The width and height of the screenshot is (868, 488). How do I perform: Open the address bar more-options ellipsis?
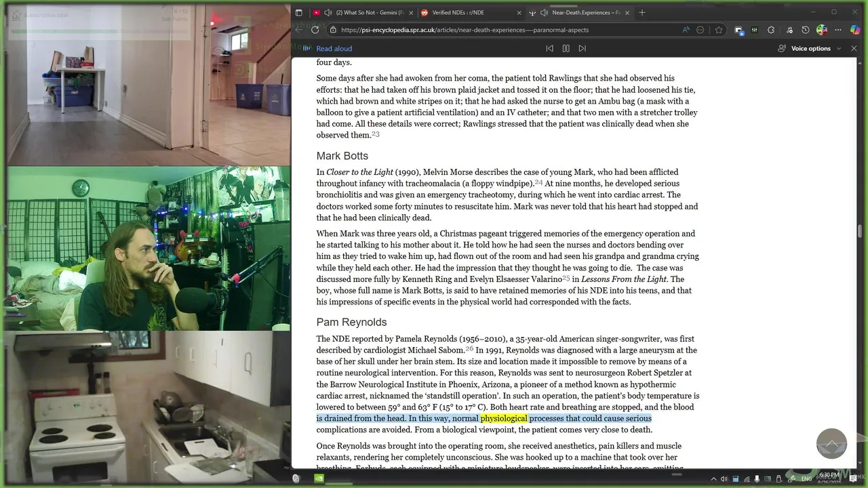(x=701, y=30)
